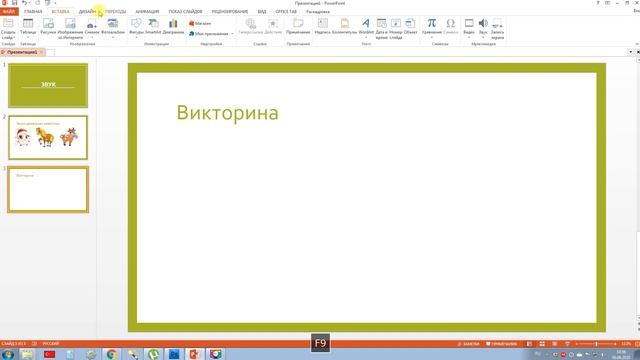
Task: Expand the Уравнение dropdown arrow
Action: (x=431, y=38)
